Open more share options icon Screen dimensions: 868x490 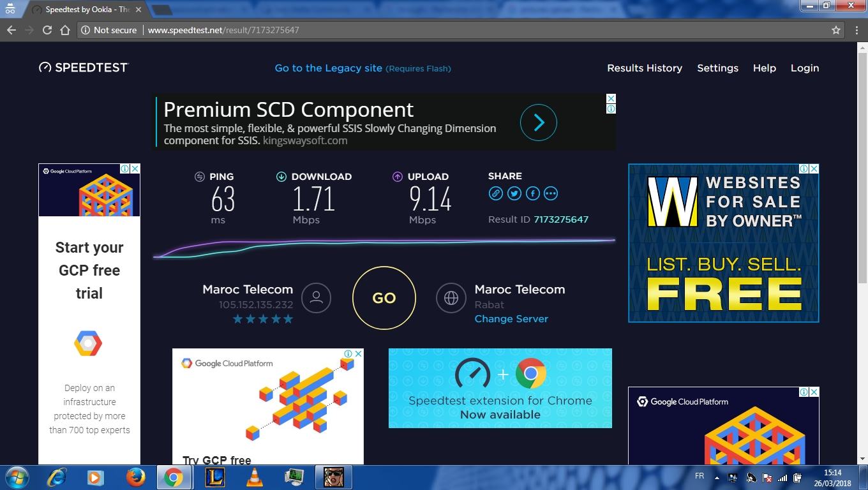coord(551,193)
